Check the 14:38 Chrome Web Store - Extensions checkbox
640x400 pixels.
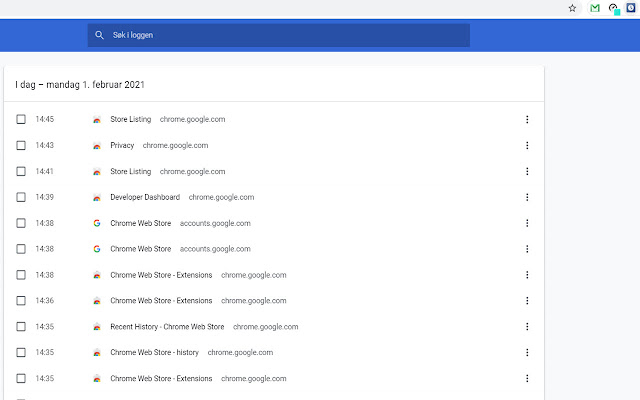point(21,275)
